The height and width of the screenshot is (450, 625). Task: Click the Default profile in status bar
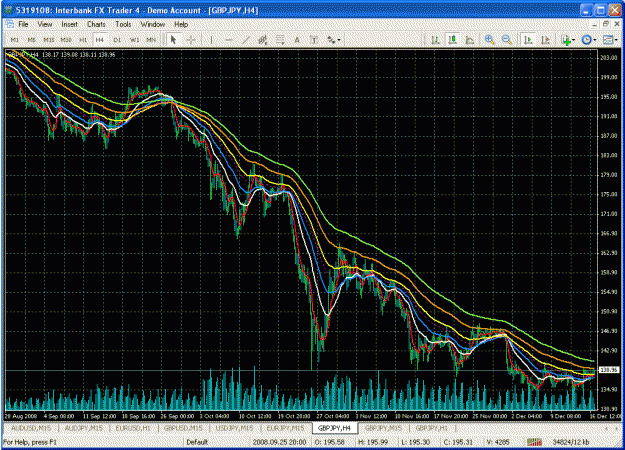[197, 442]
